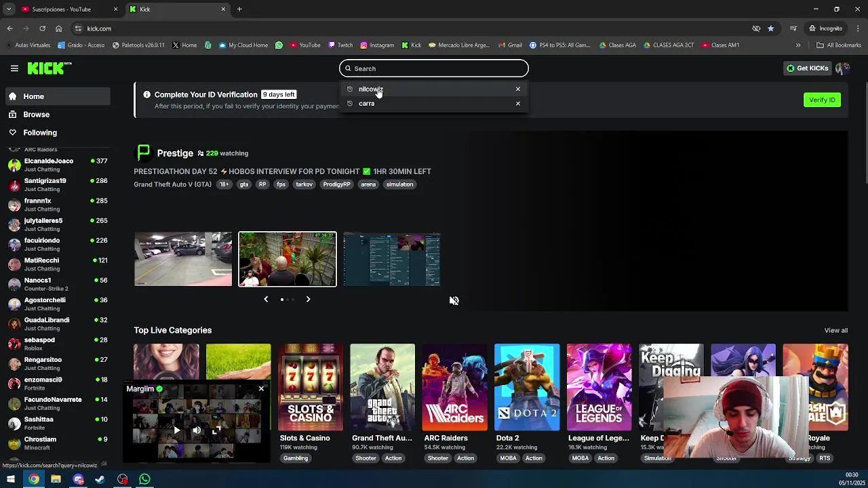Reload the page
Image resolution: width=868 pixels, height=488 pixels.
pos(42,28)
